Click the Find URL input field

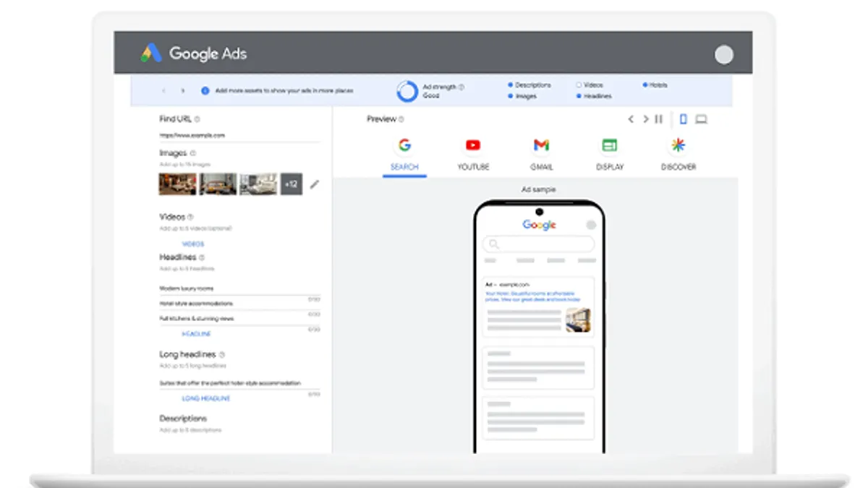coord(240,136)
